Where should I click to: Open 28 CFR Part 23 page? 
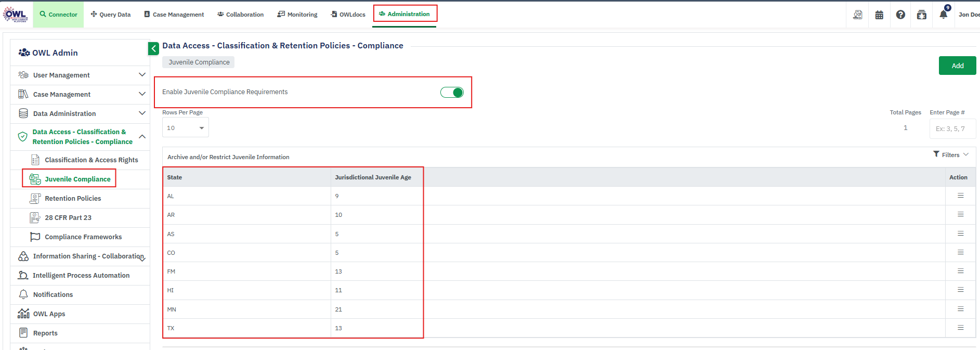click(68, 218)
